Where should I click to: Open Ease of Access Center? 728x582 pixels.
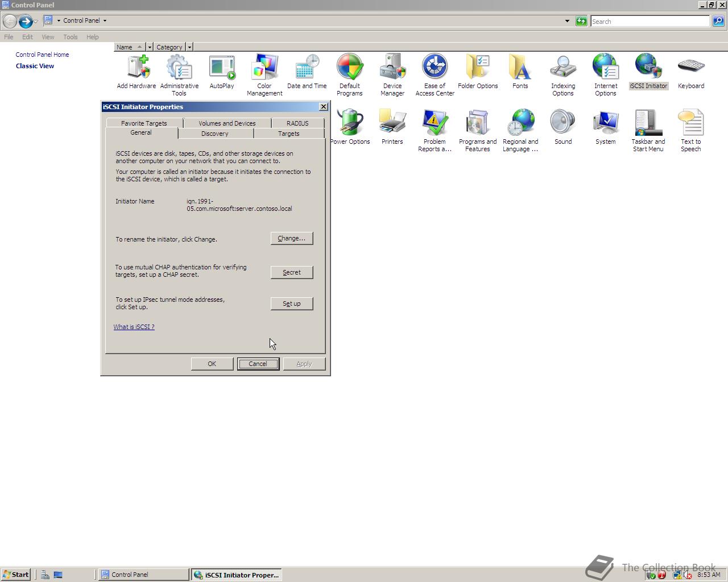click(x=435, y=74)
